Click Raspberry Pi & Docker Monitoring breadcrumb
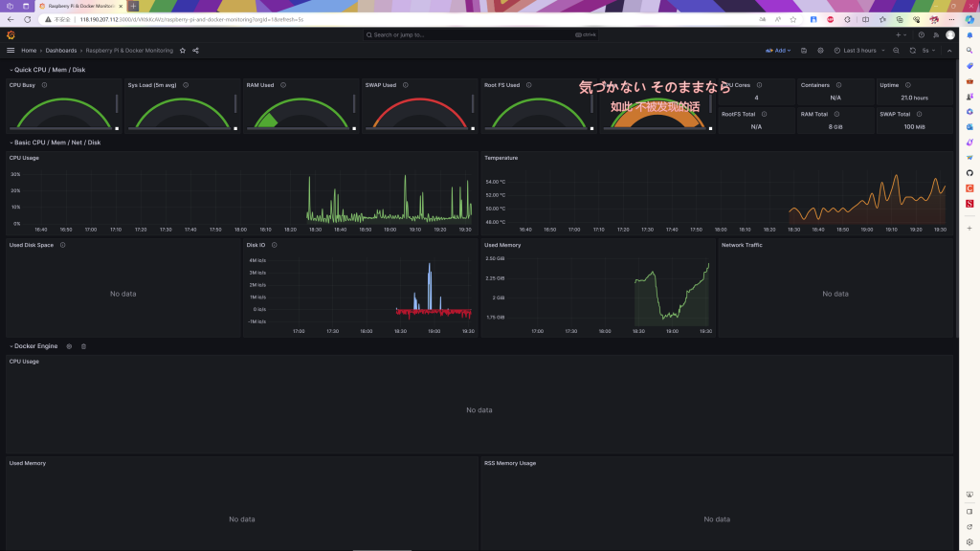Viewport: 980px width, 551px height. tap(129, 51)
